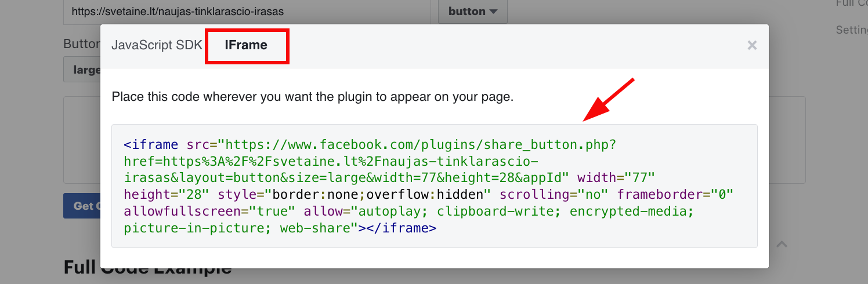Click the frameborder="0" attribute in code
Viewport: 868px width, 284px height.
675,195
